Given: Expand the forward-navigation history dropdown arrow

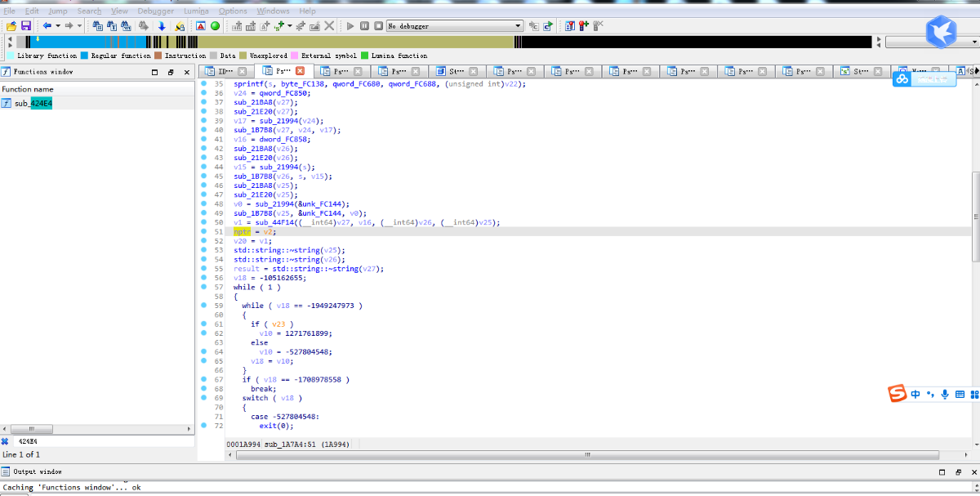Looking at the screenshot, I should (78, 26).
